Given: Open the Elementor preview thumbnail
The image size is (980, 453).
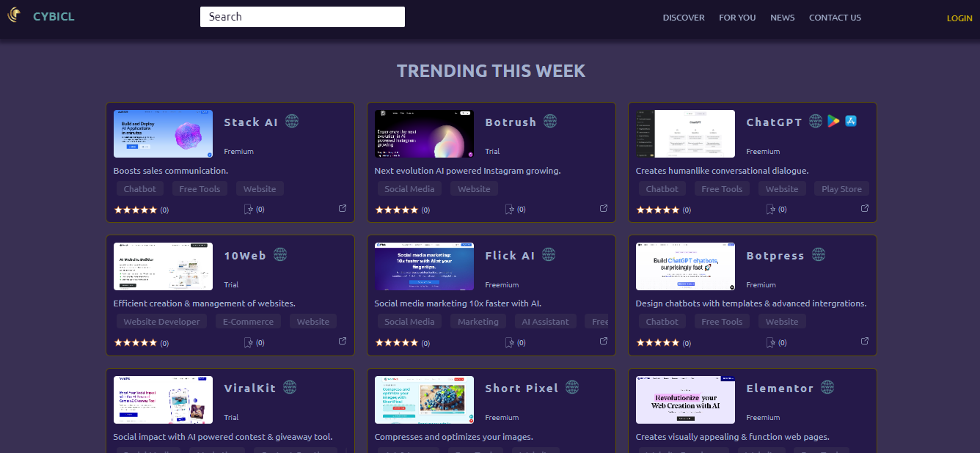Looking at the screenshot, I should pyautogui.click(x=685, y=399).
